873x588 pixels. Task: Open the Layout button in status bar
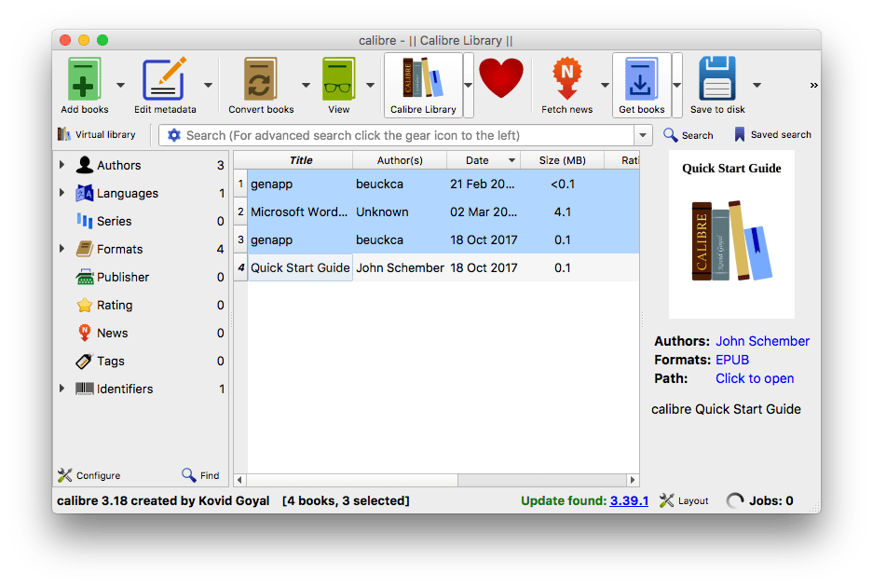click(x=684, y=500)
